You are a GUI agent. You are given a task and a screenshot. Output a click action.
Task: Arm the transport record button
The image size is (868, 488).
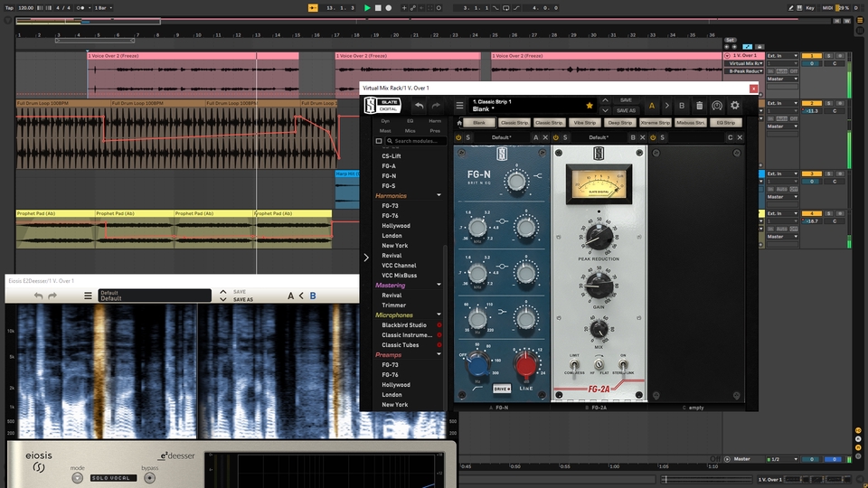point(389,8)
